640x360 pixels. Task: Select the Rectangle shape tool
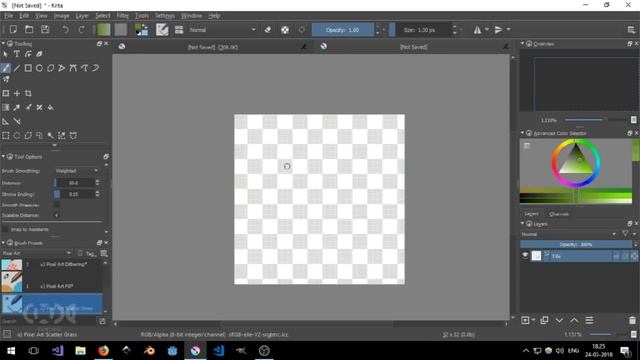tap(28, 68)
